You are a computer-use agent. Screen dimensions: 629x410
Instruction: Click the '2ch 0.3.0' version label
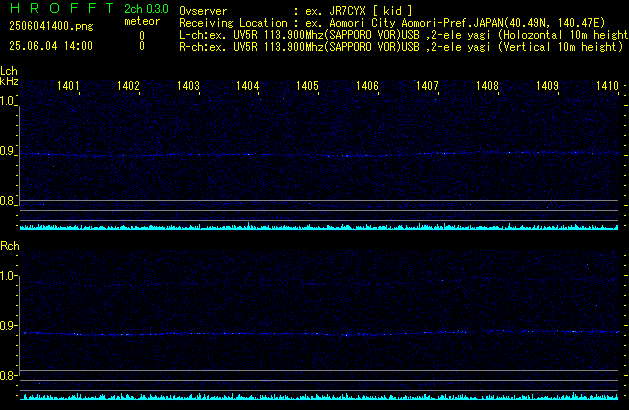pyautogui.click(x=146, y=9)
